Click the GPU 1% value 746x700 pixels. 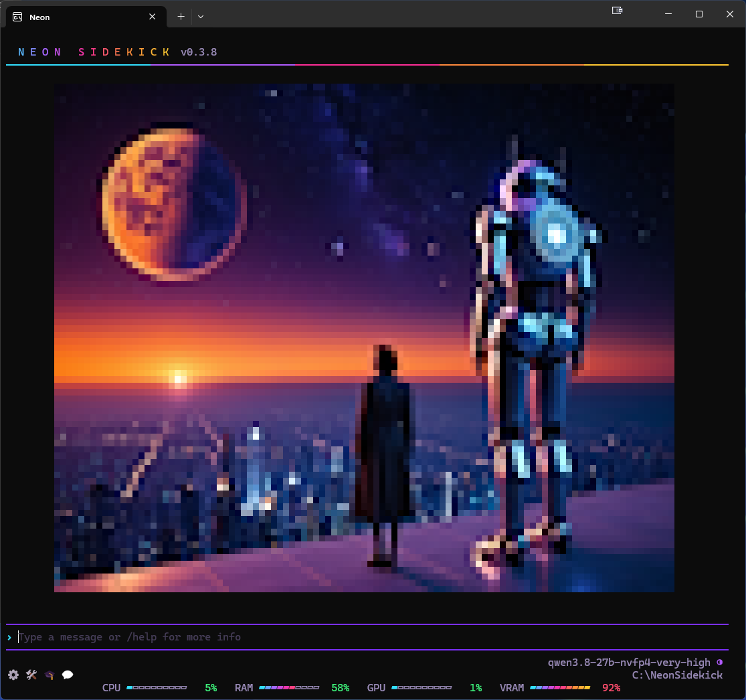point(476,688)
